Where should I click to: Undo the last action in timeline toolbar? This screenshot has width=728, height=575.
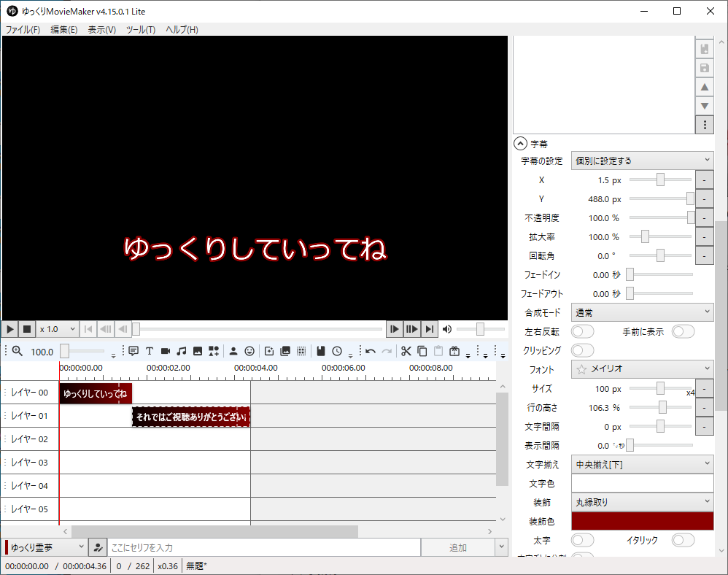click(371, 351)
